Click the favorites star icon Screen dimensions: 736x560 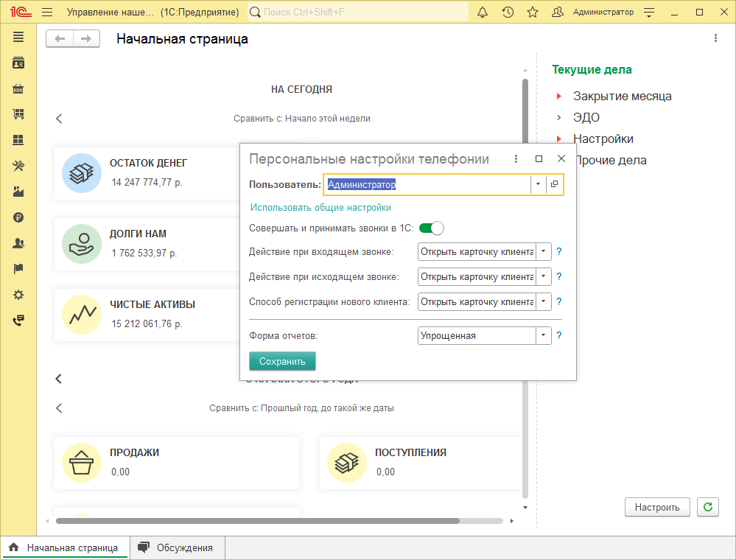(532, 12)
